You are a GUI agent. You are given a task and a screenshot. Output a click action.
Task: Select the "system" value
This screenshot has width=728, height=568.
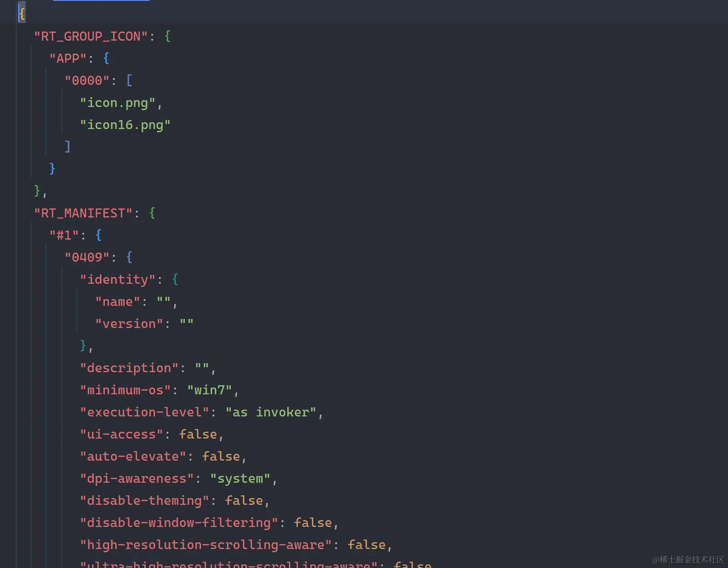pos(240,478)
